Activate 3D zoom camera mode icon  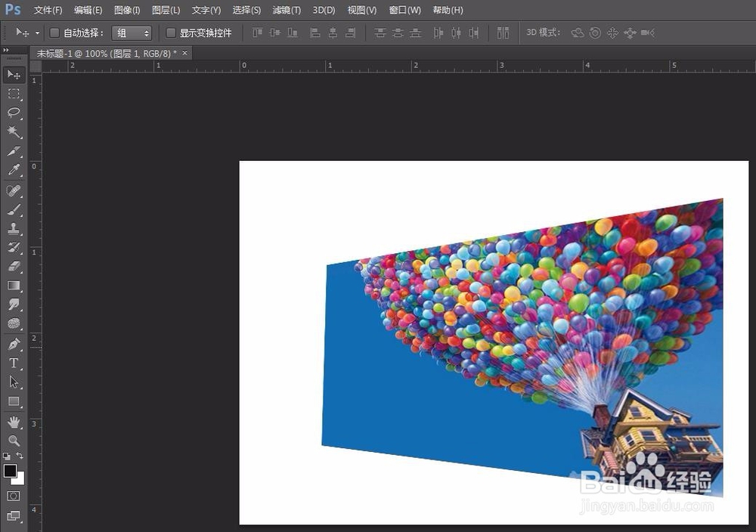point(648,32)
